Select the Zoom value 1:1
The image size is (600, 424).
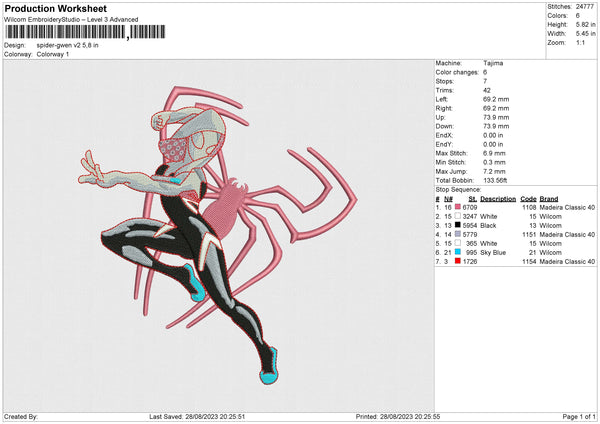click(x=580, y=42)
